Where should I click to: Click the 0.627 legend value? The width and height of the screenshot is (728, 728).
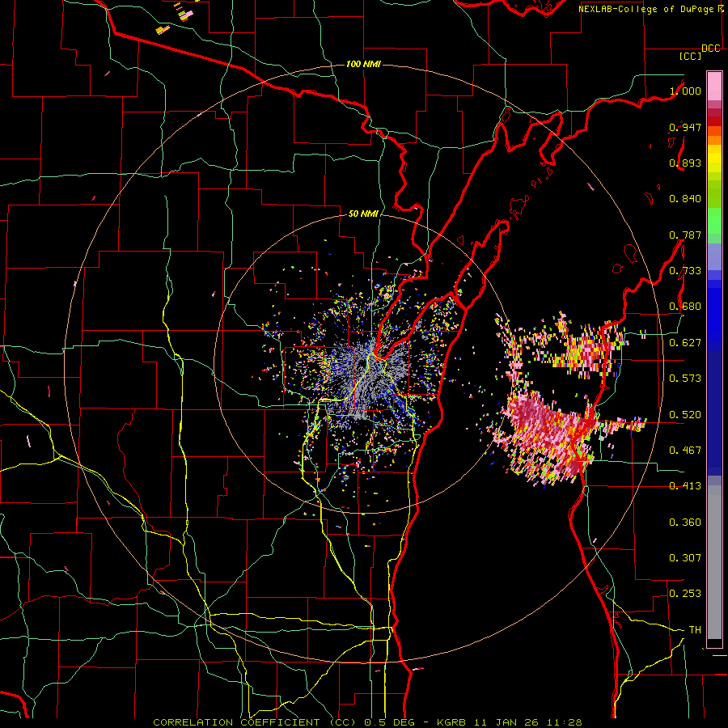pyautogui.click(x=685, y=343)
